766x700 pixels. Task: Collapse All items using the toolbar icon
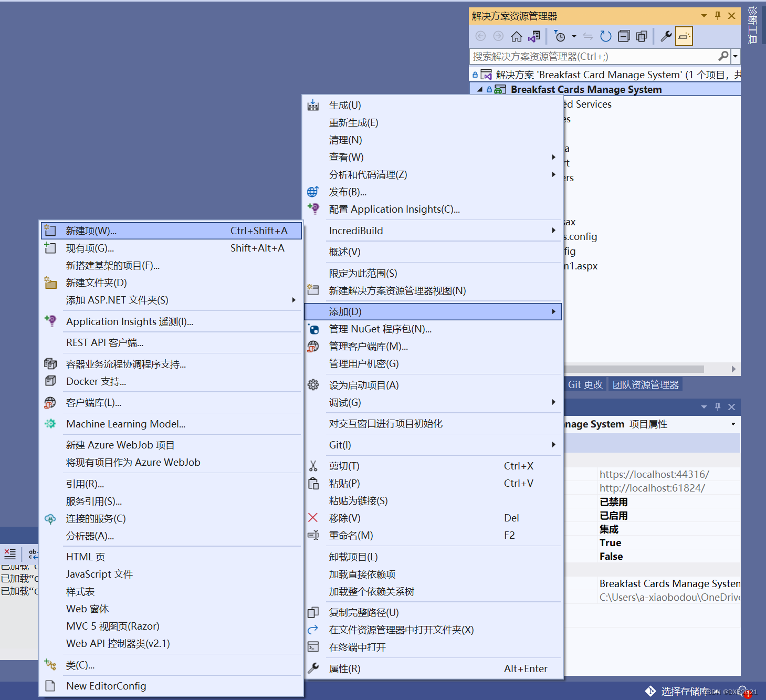pyautogui.click(x=623, y=36)
